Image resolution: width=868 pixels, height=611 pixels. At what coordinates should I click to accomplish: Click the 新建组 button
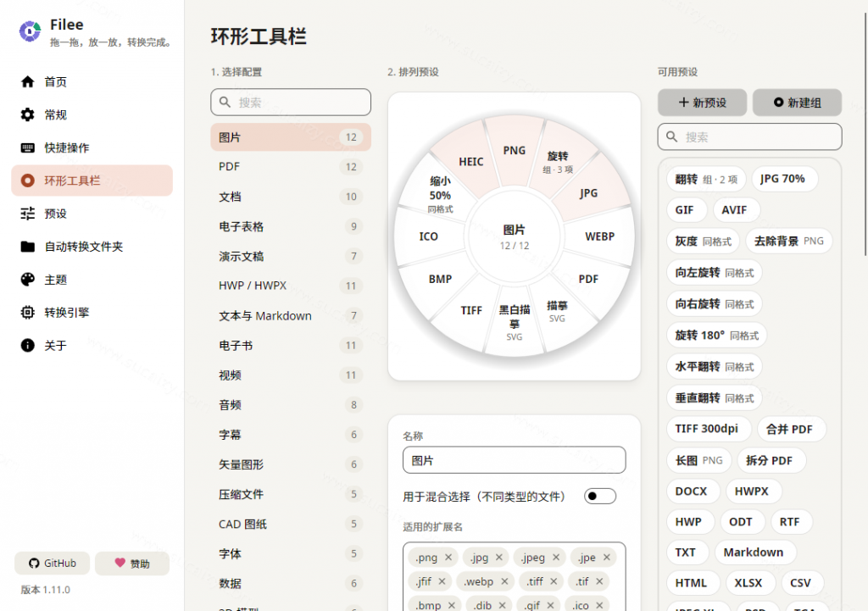[x=797, y=103]
